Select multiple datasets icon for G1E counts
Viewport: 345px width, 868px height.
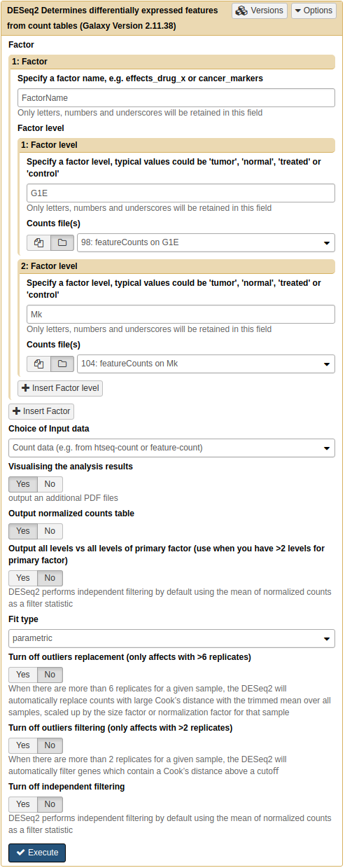pos(38,242)
